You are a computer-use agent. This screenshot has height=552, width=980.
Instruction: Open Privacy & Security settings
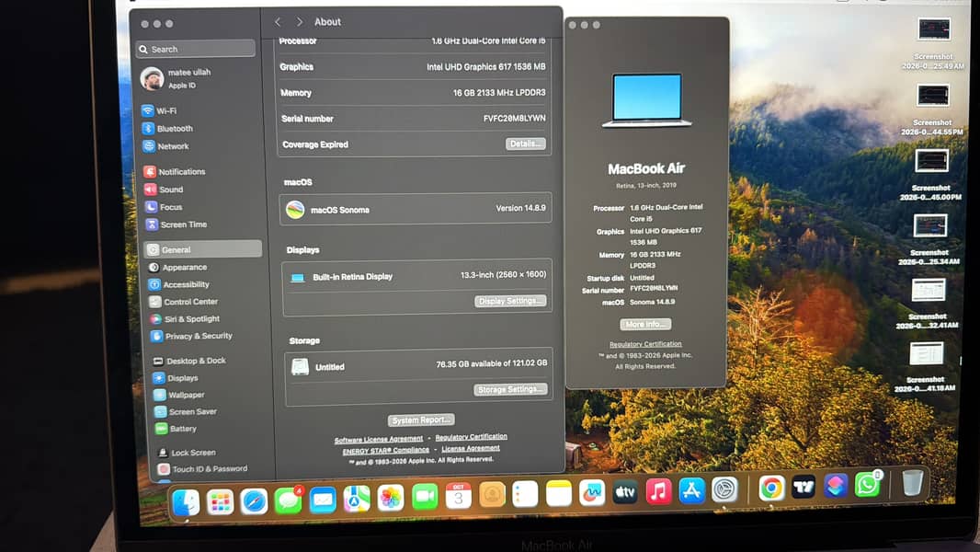(x=192, y=336)
